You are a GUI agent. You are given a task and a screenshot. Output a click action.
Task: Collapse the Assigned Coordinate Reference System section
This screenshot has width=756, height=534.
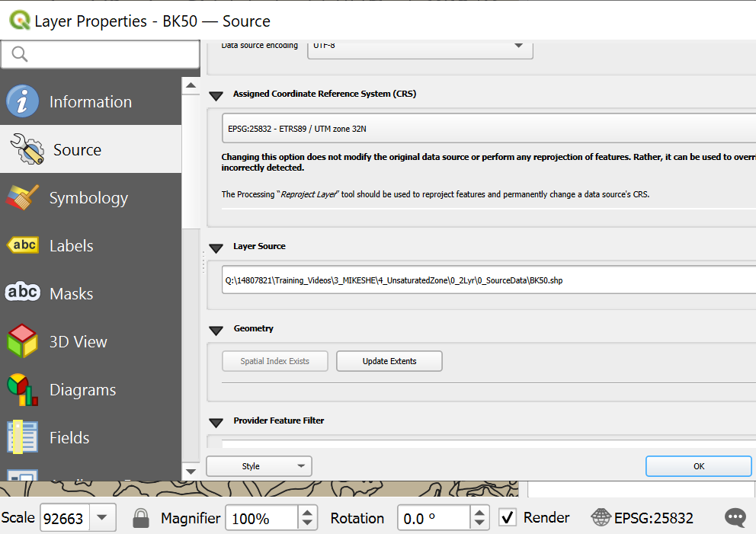tap(216, 95)
